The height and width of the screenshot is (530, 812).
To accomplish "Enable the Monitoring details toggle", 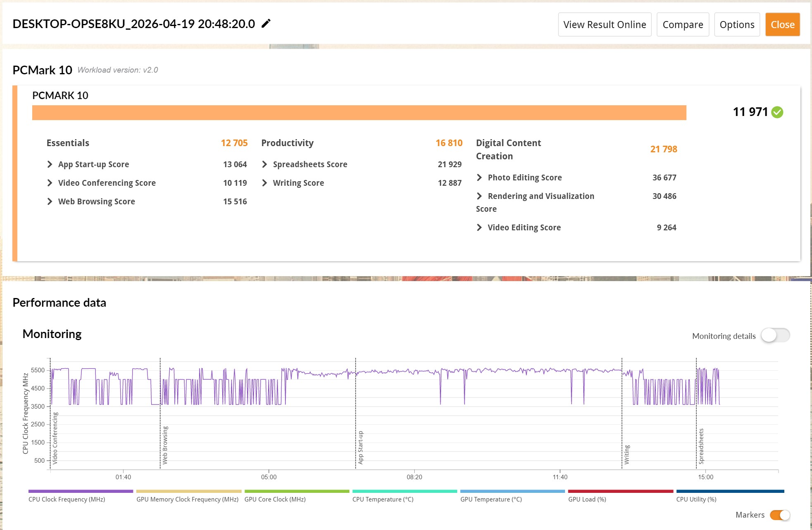I will [775, 336].
